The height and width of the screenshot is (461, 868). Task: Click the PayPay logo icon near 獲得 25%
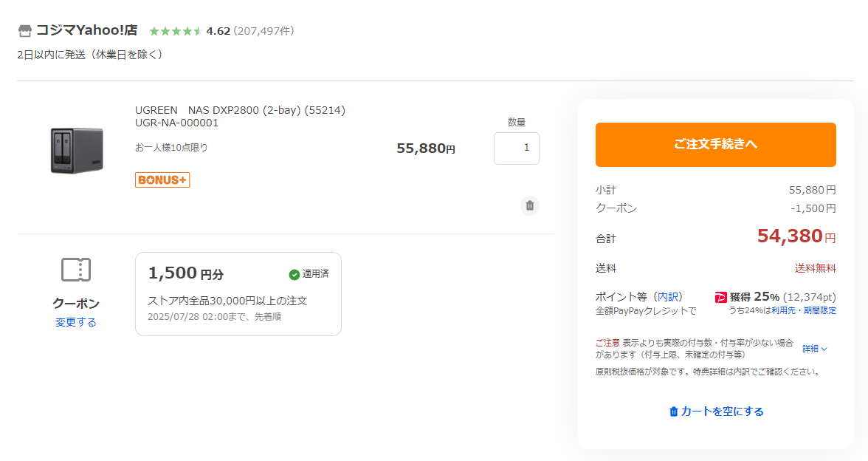click(720, 298)
